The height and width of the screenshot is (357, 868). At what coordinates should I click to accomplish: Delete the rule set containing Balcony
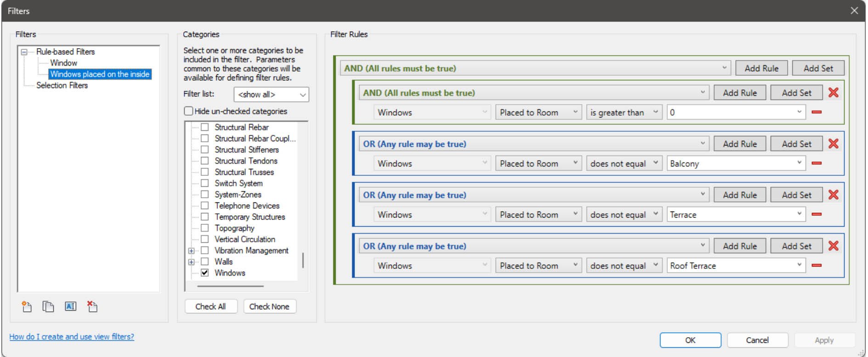tap(833, 144)
